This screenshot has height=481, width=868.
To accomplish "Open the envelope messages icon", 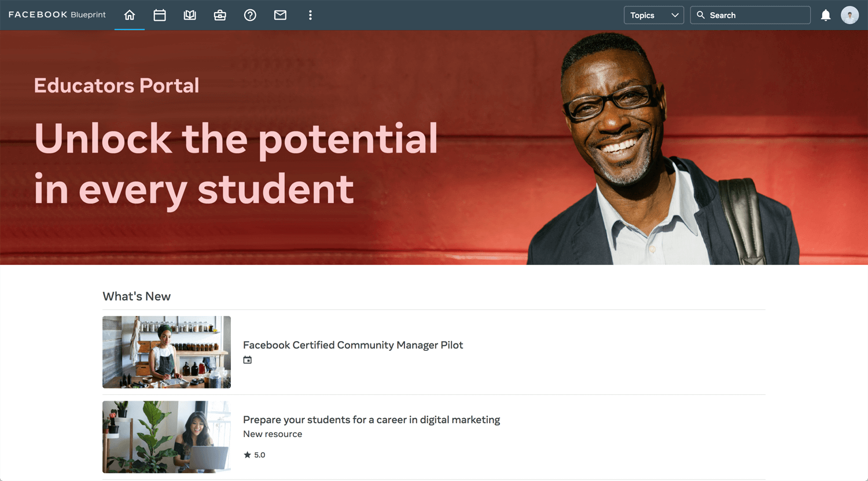I will click(x=280, y=15).
